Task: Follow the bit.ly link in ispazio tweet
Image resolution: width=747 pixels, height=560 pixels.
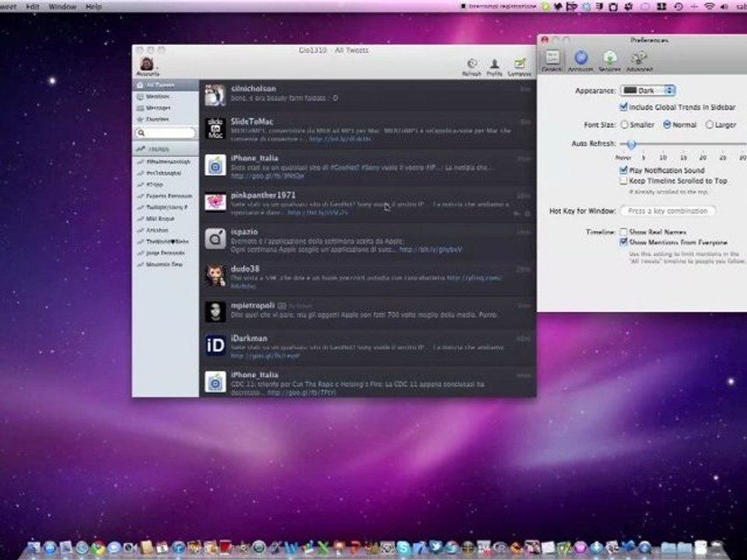Action: tap(430, 250)
